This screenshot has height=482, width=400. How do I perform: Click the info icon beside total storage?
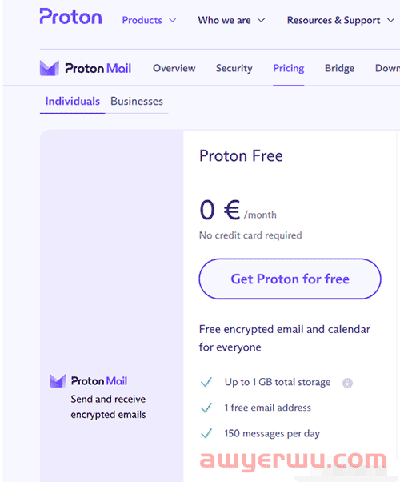(x=347, y=383)
